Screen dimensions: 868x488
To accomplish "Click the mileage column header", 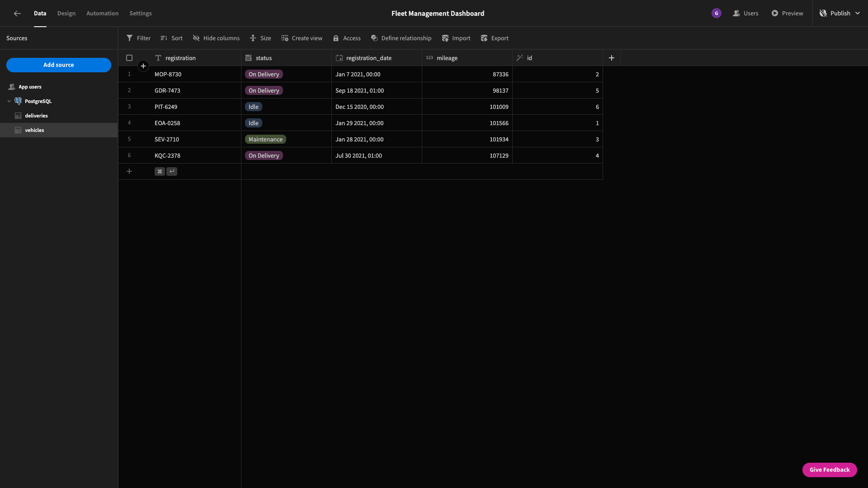I will 467,58.
